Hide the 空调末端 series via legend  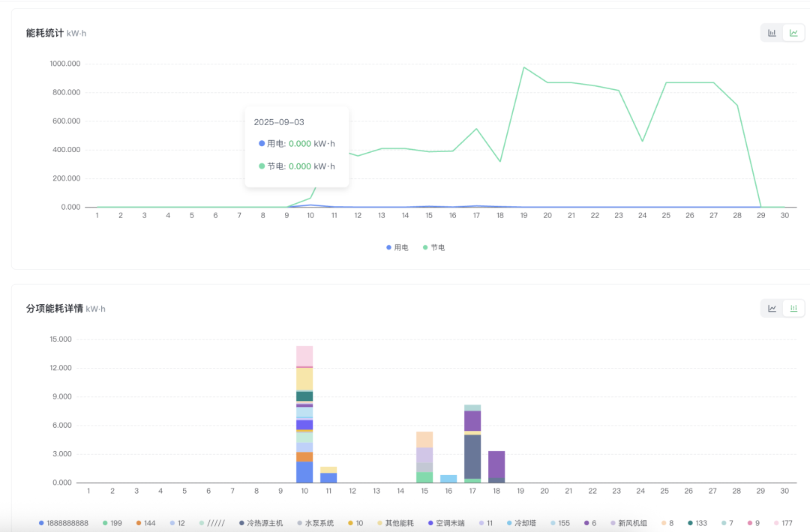446,523
